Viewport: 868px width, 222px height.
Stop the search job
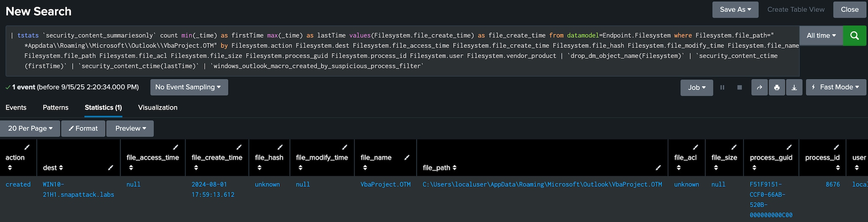(x=740, y=87)
